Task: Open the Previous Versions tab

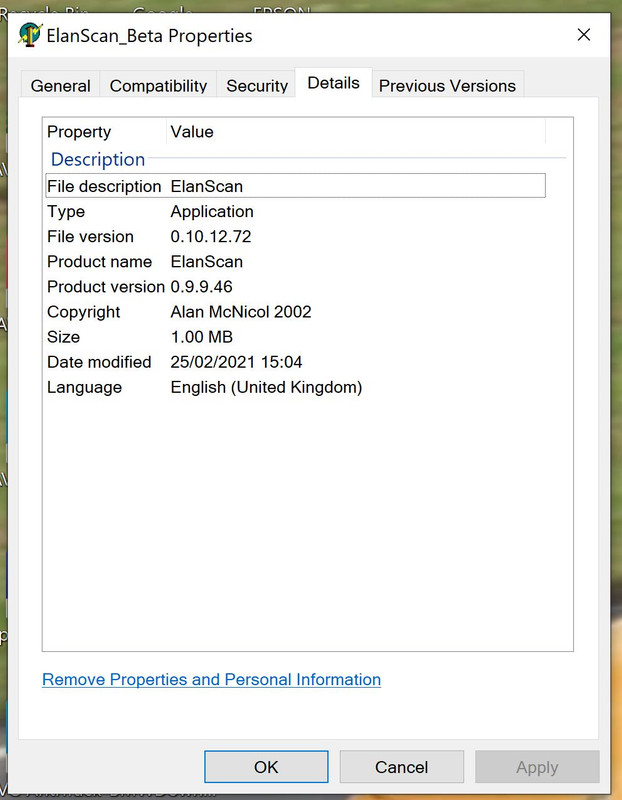Action: click(447, 85)
